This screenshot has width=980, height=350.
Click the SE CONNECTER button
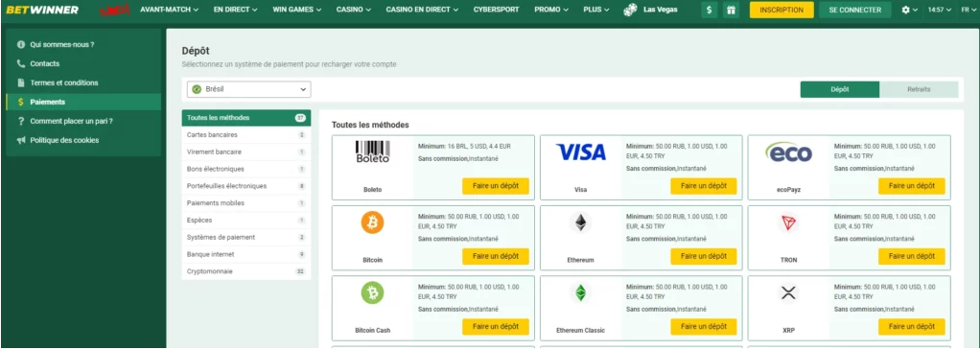click(855, 10)
